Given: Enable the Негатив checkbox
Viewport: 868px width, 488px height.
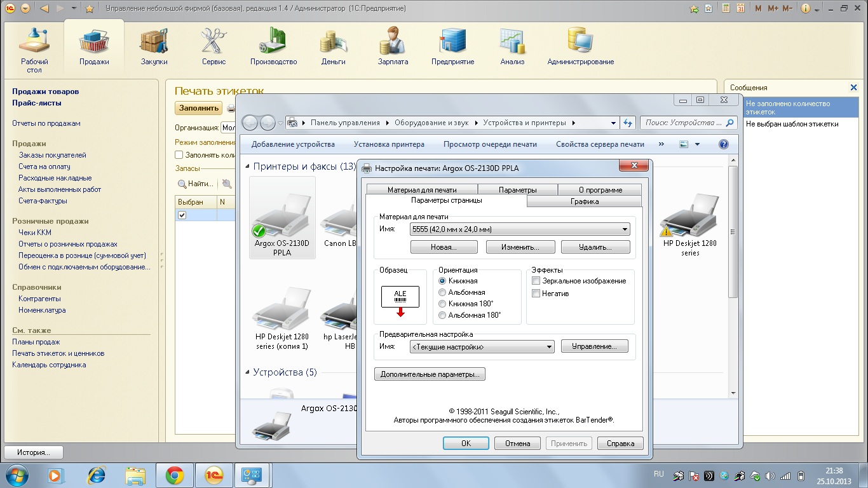Looking at the screenshot, I should pyautogui.click(x=536, y=294).
